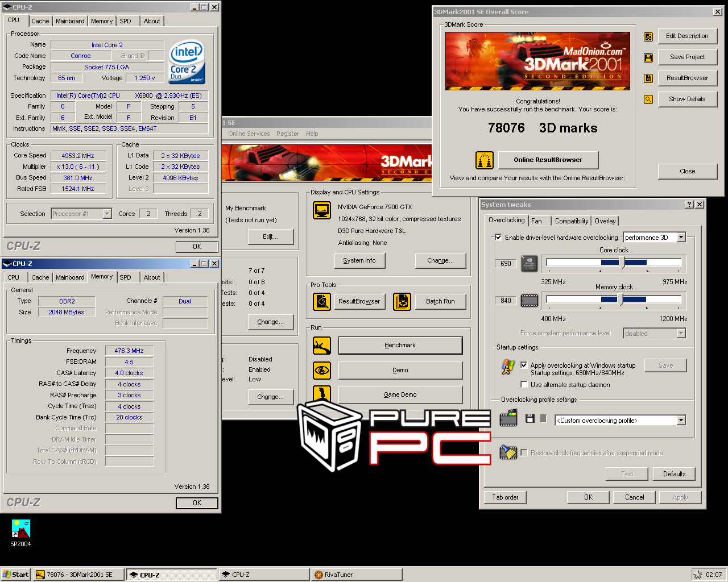Click Tab order button
The width and height of the screenshot is (728, 582).
pos(506,497)
